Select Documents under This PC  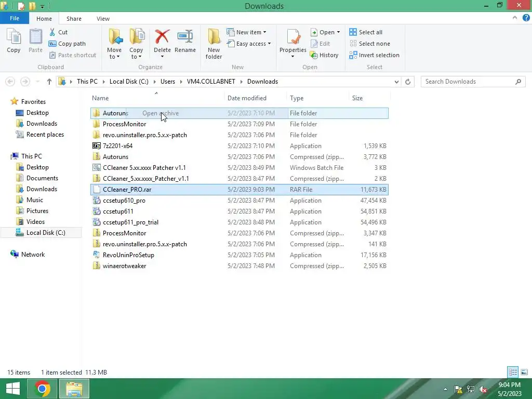[42, 178]
